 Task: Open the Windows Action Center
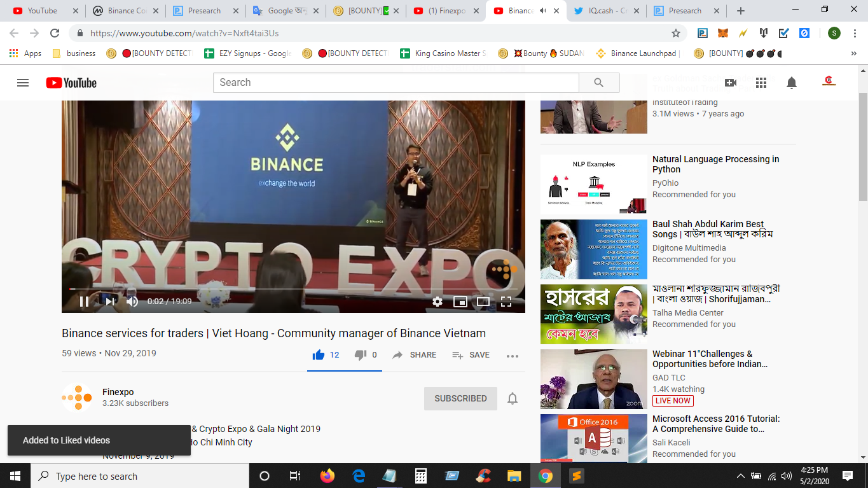pyautogui.click(x=848, y=476)
